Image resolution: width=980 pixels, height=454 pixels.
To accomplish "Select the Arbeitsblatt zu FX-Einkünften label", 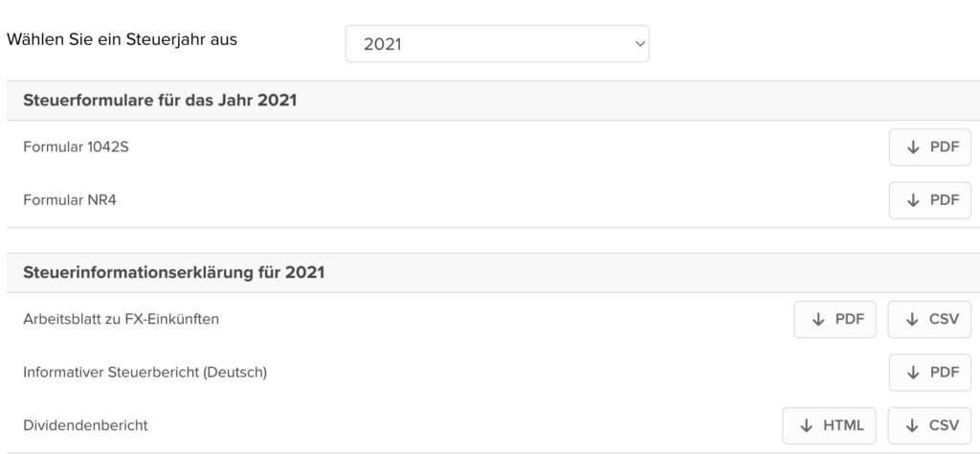I will pyautogui.click(x=121, y=319).
